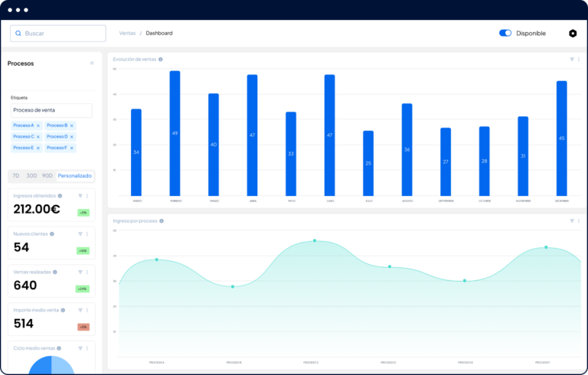588x375 pixels.
Task: Show info for Nuevos clientes
Action: point(52,234)
